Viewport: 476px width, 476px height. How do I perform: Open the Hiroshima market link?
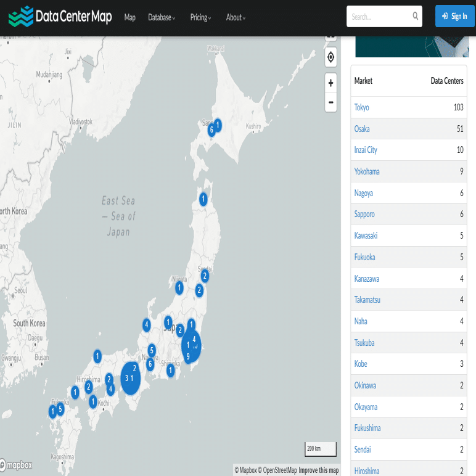367,471
